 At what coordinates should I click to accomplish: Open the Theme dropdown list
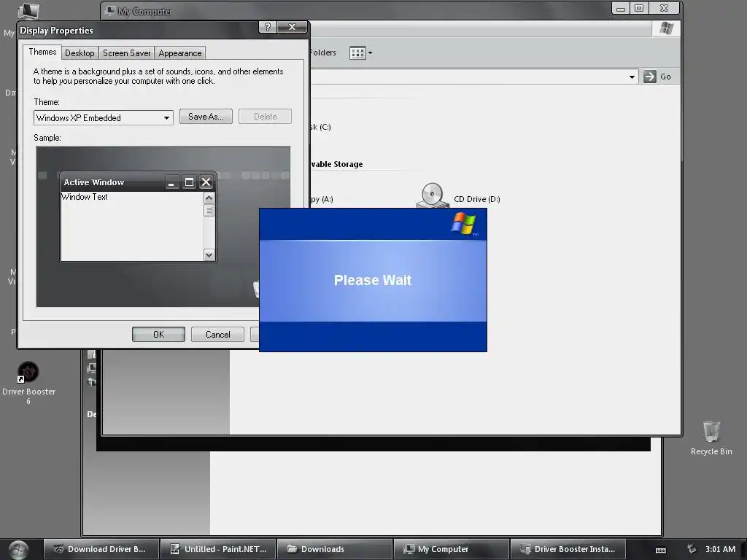(166, 118)
